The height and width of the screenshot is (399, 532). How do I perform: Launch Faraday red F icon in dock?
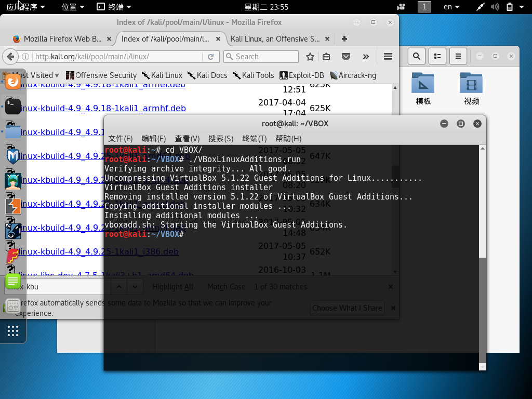coord(13,256)
